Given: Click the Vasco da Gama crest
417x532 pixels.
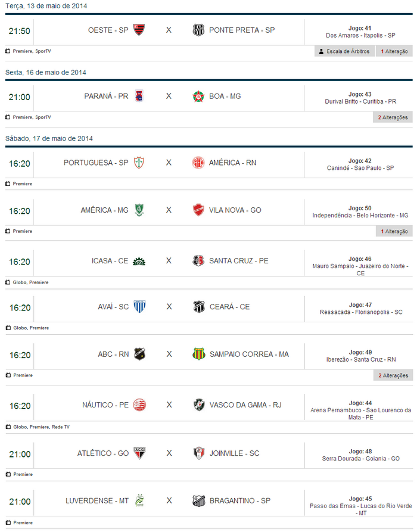Looking at the screenshot, I should pos(198,405).
